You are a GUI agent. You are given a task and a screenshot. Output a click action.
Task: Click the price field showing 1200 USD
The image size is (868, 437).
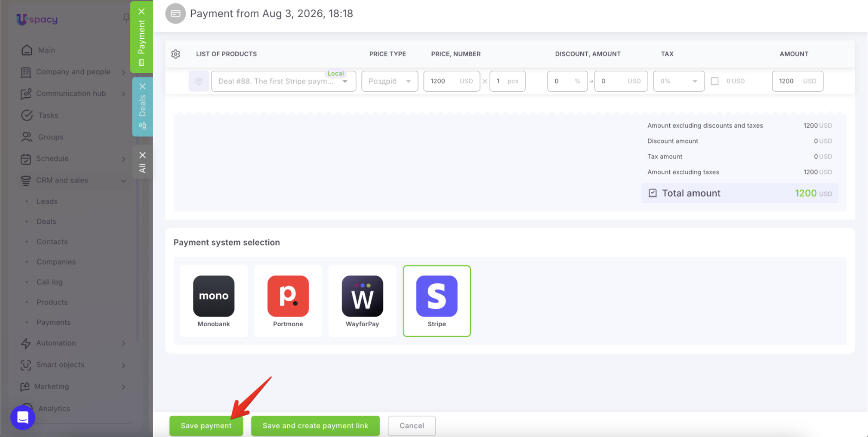[451, 81]
